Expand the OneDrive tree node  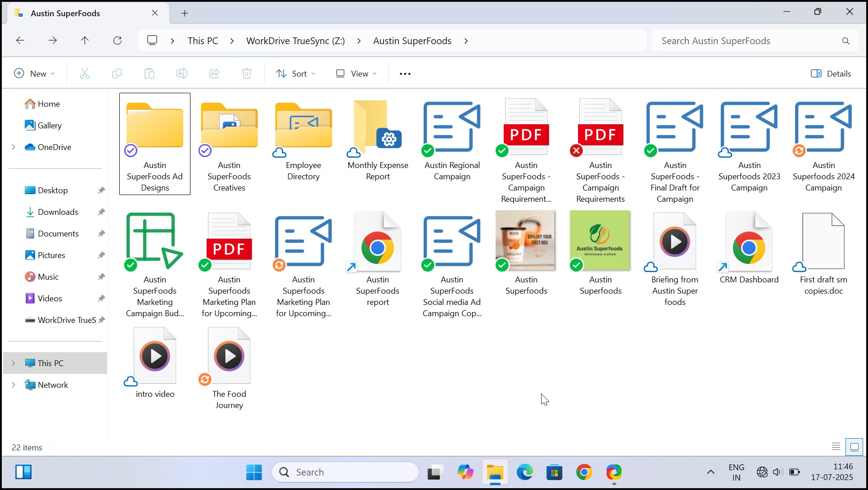[x=14, y=147]
